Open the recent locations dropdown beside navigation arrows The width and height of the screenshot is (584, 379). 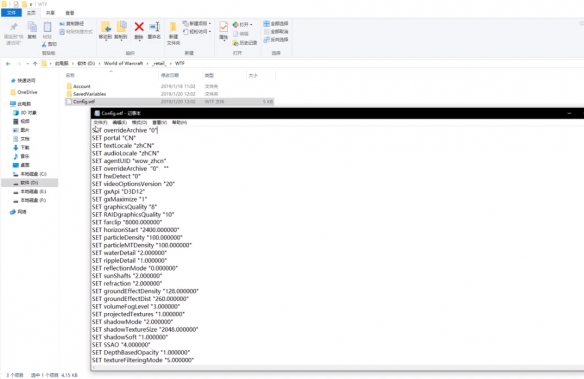(27, 64)
